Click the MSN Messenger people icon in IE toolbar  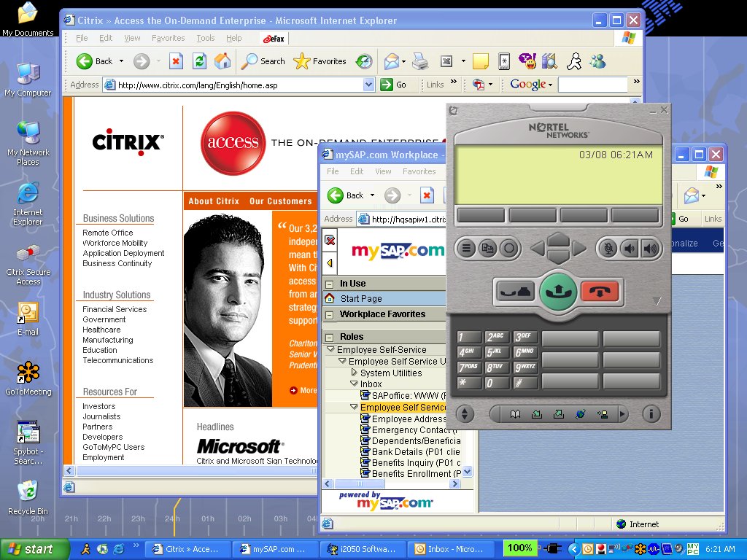(x=597, y=61)
